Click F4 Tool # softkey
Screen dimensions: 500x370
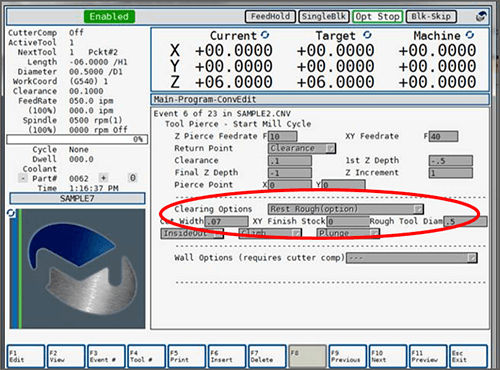147,356
